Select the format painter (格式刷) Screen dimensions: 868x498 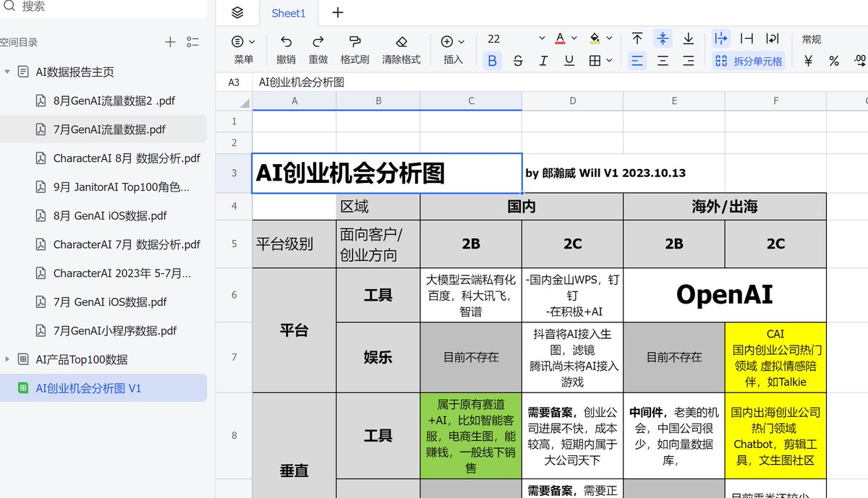[355, 50]
